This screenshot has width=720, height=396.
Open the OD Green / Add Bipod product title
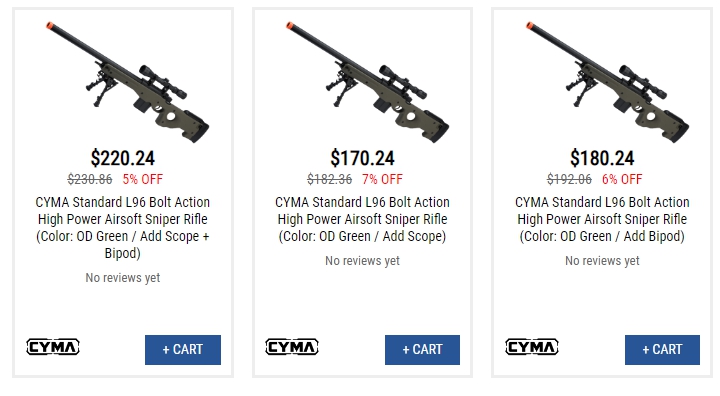[x=602, y=219]
